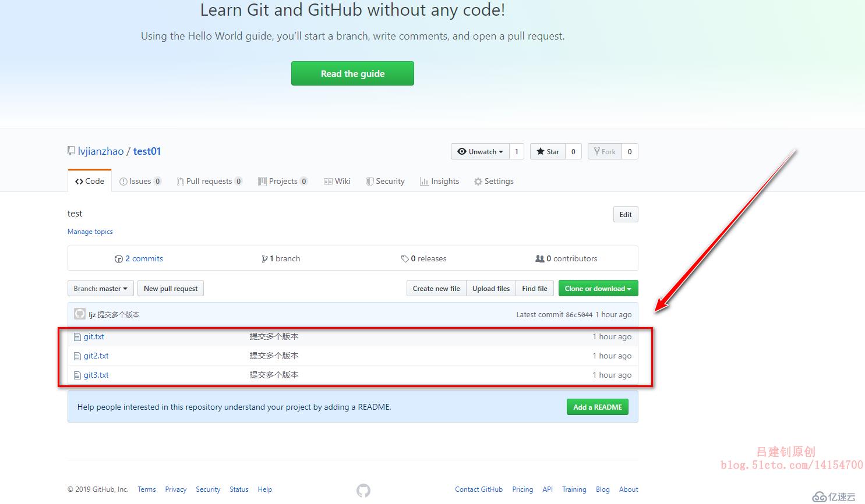Switch to the Issues tab
This screenshot has height=504, width=865.
(x=140, y=181)
